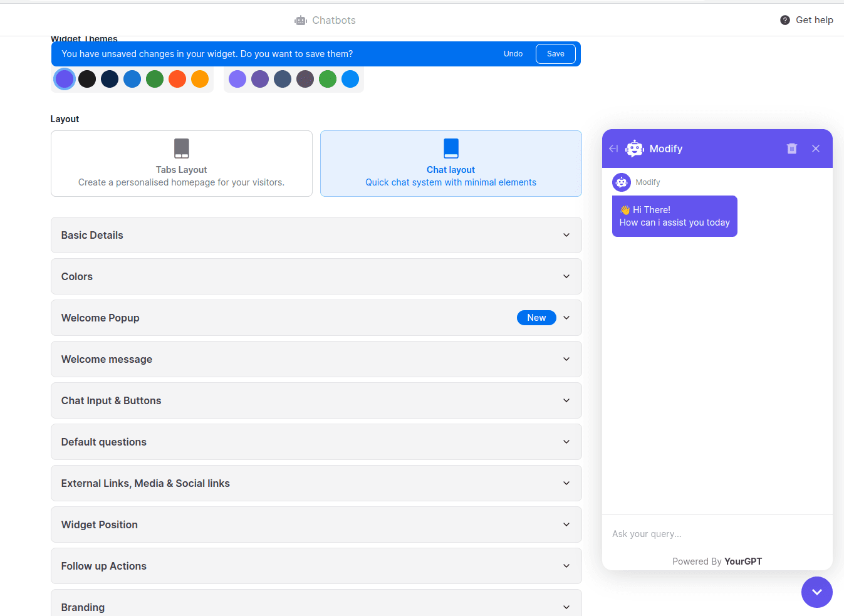Expand the Welcome message section

pyautogui.click(x=316, y=359)
